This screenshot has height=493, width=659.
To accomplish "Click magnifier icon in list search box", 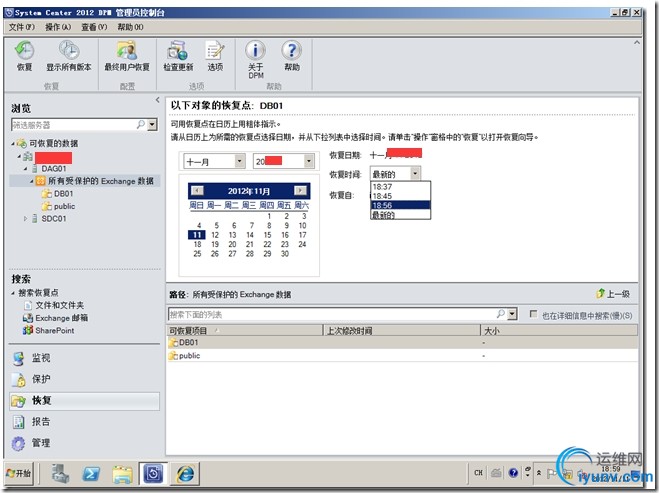I will pyautogui.click(x=501, y=314).
